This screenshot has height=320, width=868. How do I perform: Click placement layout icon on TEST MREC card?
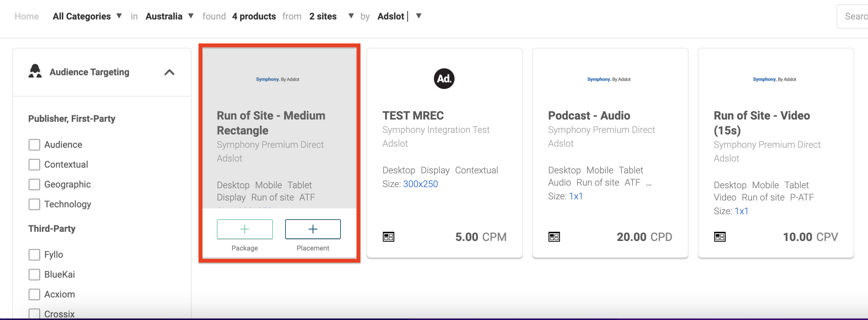389,237
